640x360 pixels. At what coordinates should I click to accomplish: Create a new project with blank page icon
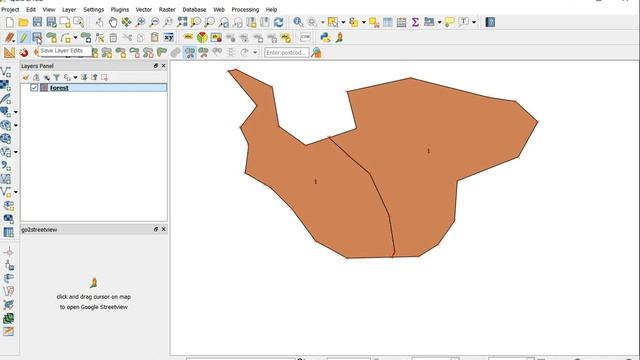pos(9,22)
